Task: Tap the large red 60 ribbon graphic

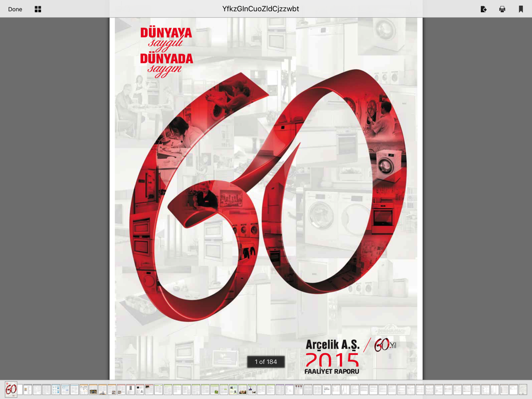Action: (x=268, y=195)
